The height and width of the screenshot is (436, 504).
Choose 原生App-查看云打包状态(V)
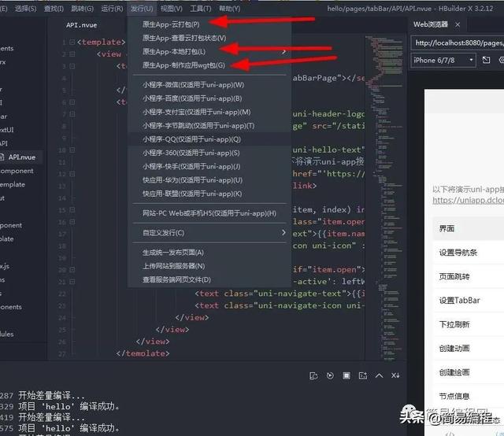209,38
